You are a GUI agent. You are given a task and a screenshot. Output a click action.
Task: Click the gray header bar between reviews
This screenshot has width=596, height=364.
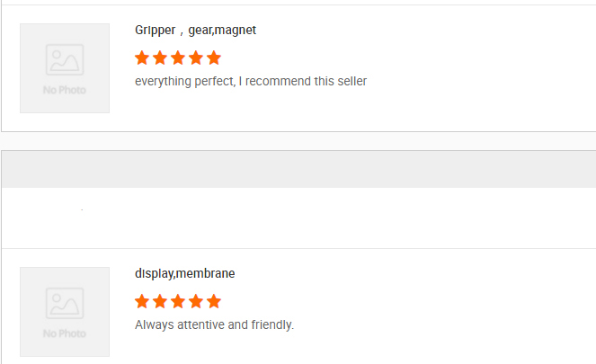(x=298, y=169)
